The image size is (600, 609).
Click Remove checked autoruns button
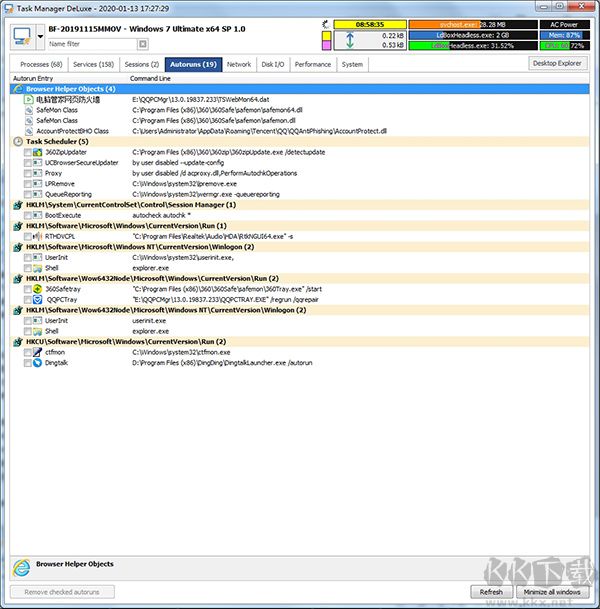pyautogui.click(x=62, y=592)
